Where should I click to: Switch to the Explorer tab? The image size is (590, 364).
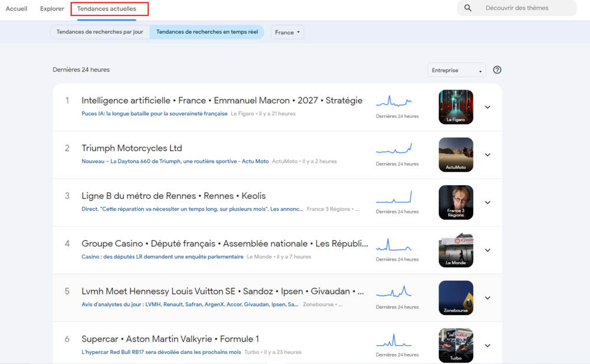52,9
